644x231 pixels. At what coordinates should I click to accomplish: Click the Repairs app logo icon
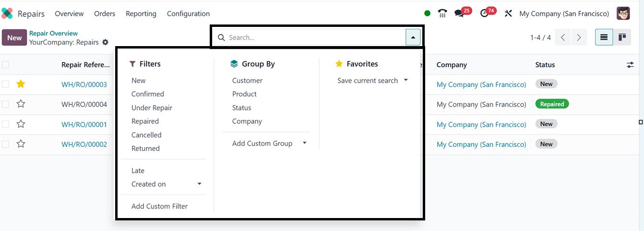tap(7, 13)
